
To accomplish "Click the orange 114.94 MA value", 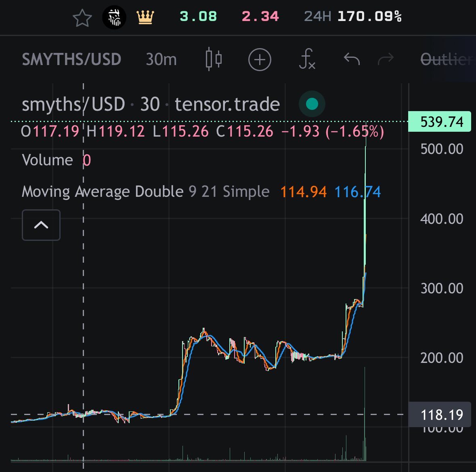I will click(x=303, y=192).
